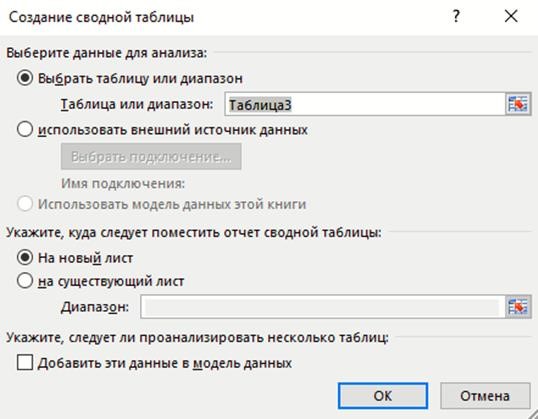Viewport: 538px width, 419px height.
Task: Click the Отмена button
Action: pos(485,396)
